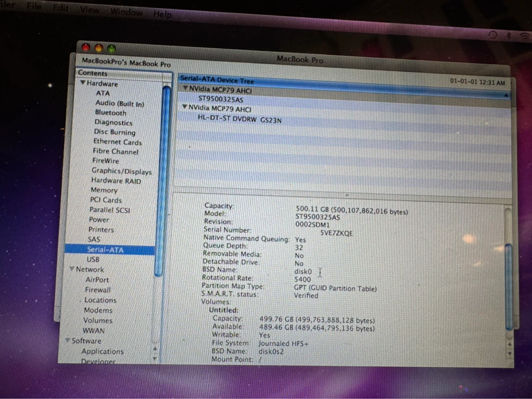Click the sidebar vertical scrollbar thumb
532x399 pixels.
pyautogui.click(x=163, y=181)
